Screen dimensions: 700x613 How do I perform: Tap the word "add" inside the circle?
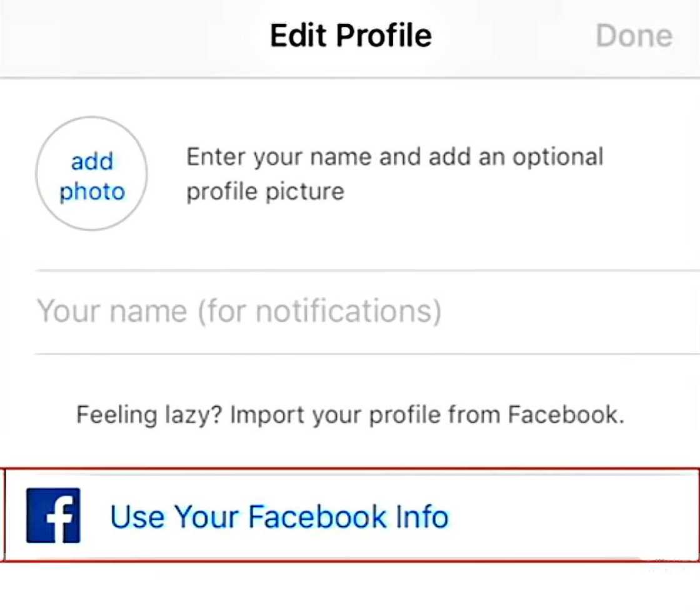pyautogui.click(x=92, y=161)
